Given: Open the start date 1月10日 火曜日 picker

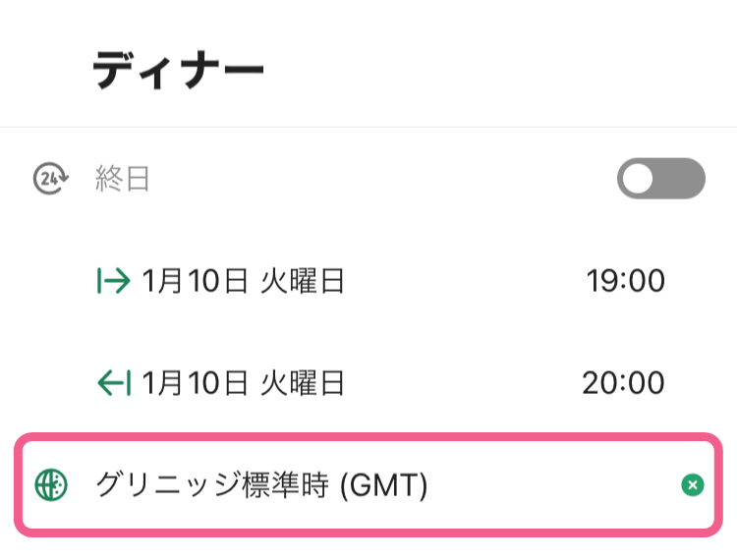Looking at the screenshot, I should pos(243,281).
